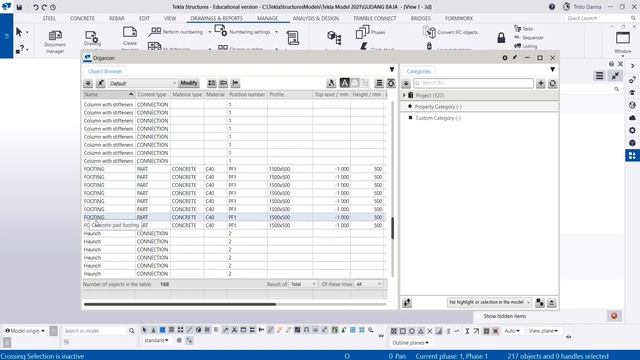Click the padlock icon in ribbon
This screenshot has width=640, height=360.
tap(501, 38)
